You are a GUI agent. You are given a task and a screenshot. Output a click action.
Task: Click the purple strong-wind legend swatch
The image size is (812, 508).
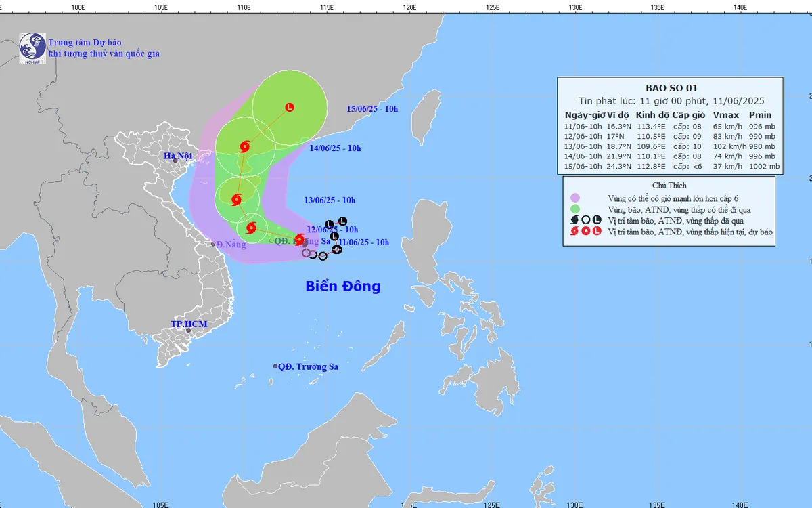click(x=575, y=197)
